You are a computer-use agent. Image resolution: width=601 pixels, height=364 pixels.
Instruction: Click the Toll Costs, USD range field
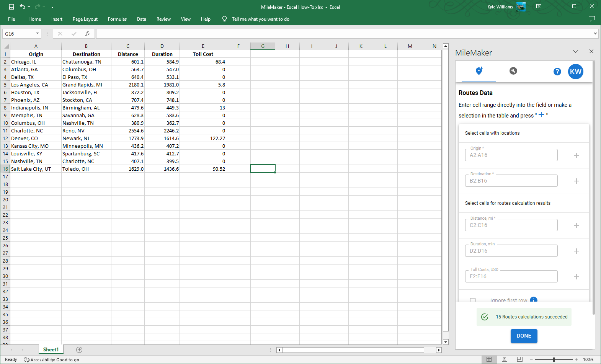[511, 276]
